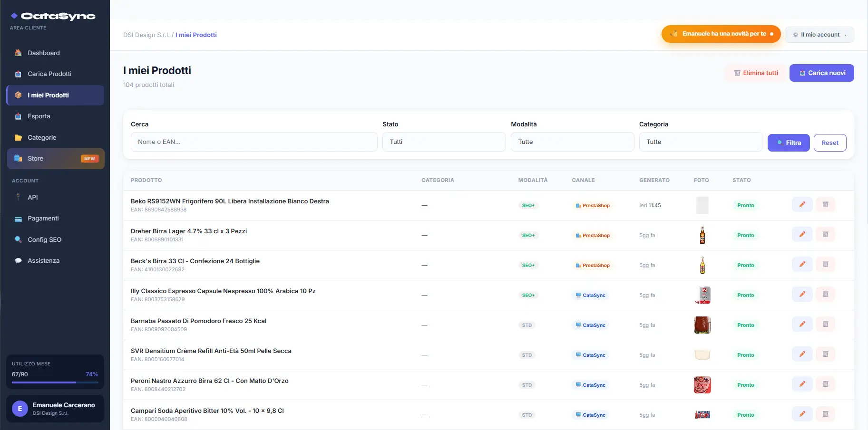Click the Emanuele Carcerano user profile card

pyautogui.click(x=55, y=409)
